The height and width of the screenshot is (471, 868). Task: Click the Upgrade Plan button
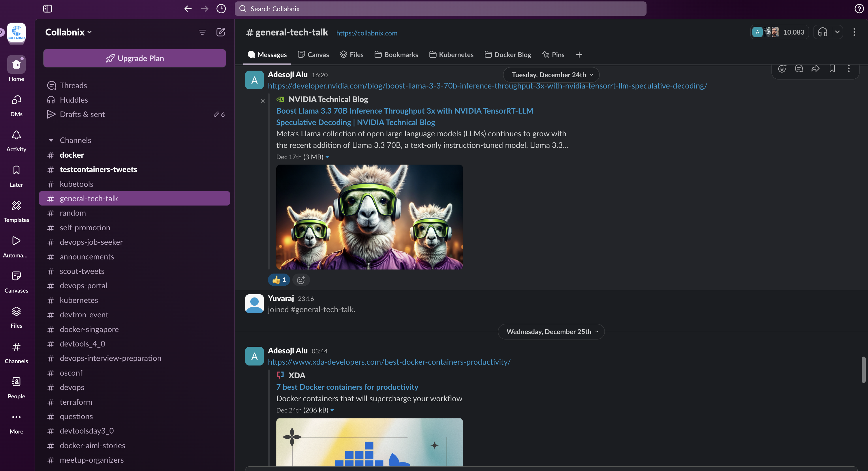point(134,58)
